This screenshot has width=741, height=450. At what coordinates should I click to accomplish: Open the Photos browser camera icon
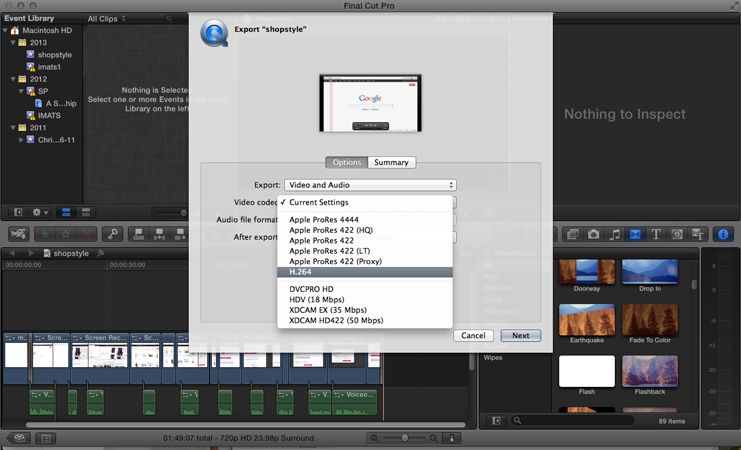[x=594, y=234]
